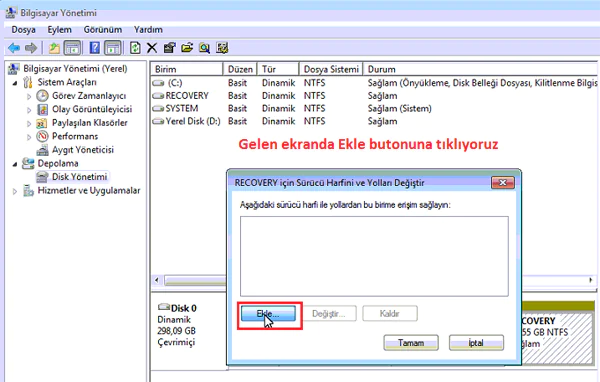Click the drive icon beside SYSTEM volume
The width and height of the screenshot is (600, 382).
click(x=158, y=109)
